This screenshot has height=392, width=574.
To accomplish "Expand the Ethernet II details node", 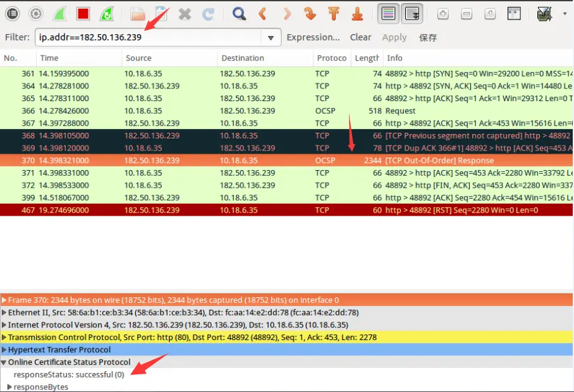I will coord(4,312).
